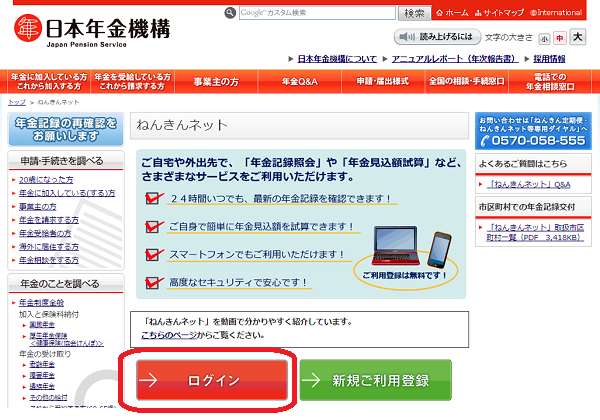Open the 年金を請求する方 sidebar link
600x420 pixels.
pos(49,220)
